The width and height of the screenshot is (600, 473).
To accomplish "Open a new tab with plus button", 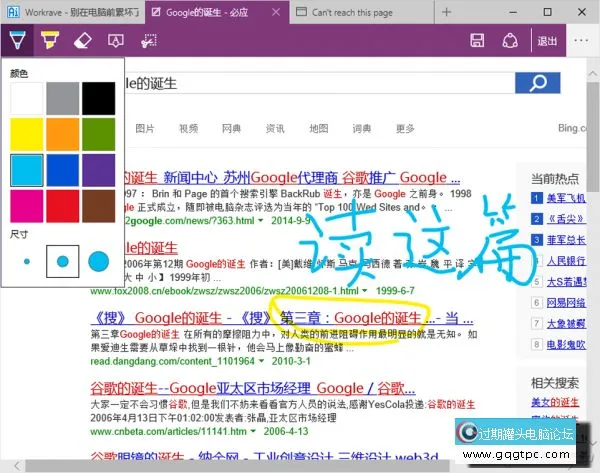I will pyautogui.click(x=446, y=12).
